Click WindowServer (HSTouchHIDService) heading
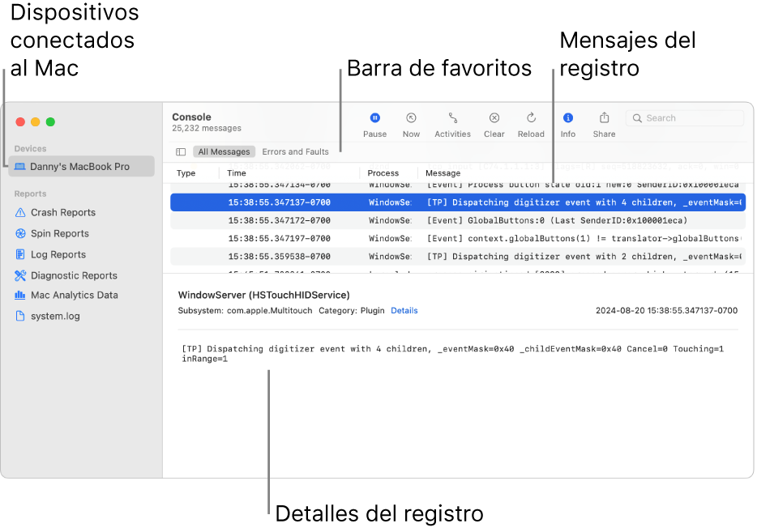 [x=263, y=296]
